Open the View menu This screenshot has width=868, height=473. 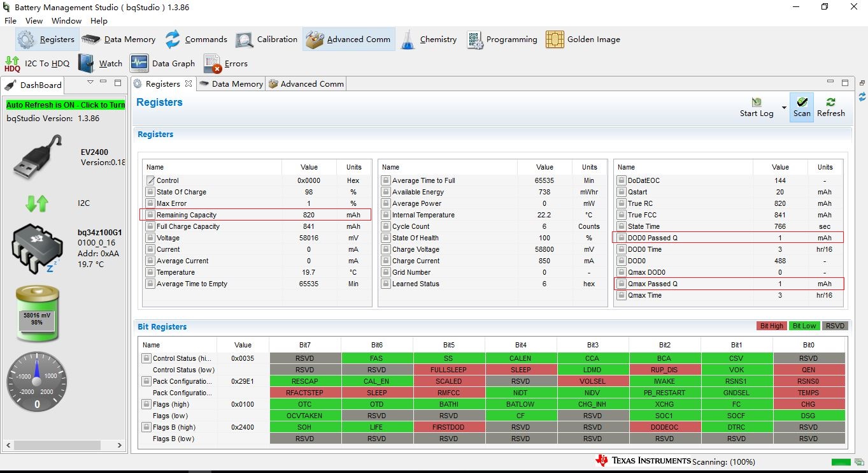click(34, 21)
